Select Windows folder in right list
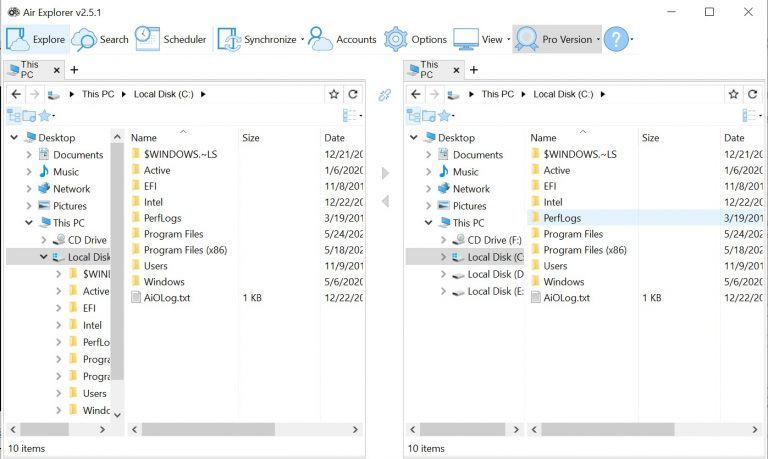The width and height of the screenshot is (768, 459). point(563,282)
